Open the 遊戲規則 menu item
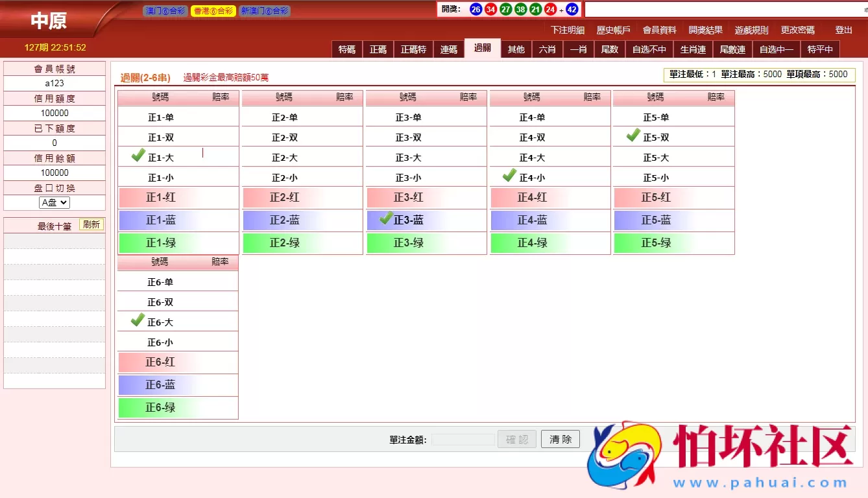868x498 pixels. pos(751,30)
